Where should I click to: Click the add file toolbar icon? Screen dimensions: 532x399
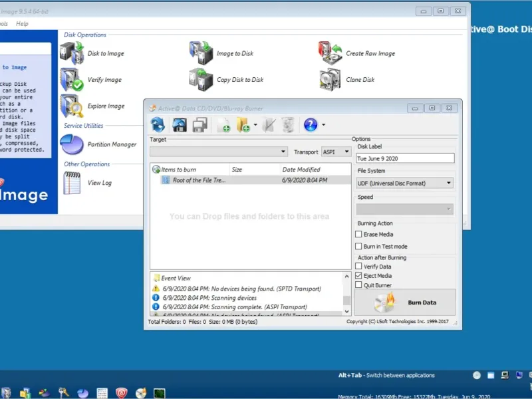click(223, 124)
